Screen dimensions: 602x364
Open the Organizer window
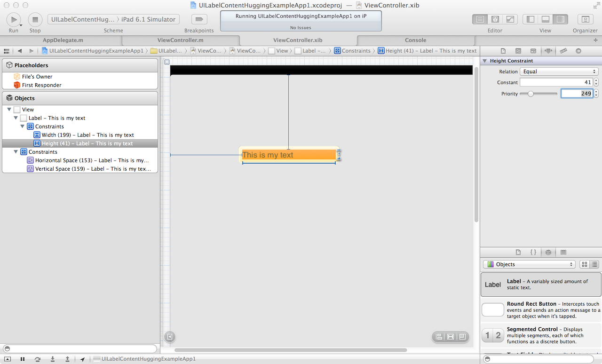click(585, 19)
